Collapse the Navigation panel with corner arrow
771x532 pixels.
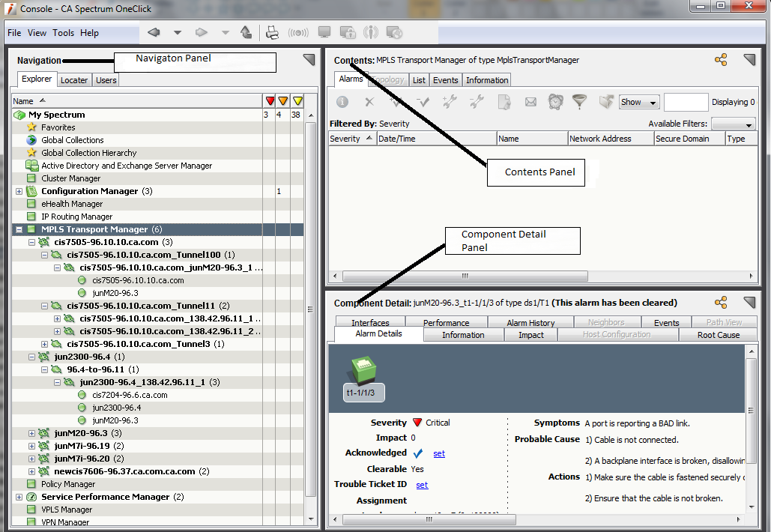click(309, 59)
